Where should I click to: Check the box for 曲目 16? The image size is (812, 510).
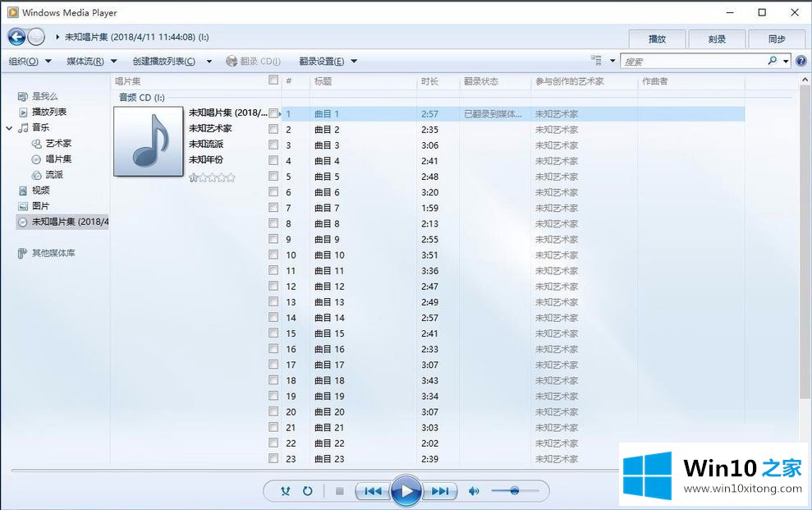(x=273, y=348)
